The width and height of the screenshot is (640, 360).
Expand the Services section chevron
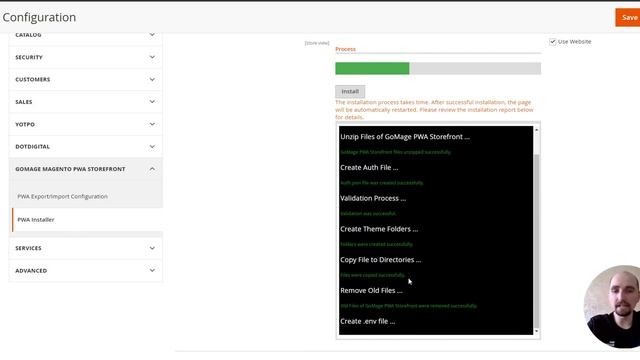(x=152, y=248)
